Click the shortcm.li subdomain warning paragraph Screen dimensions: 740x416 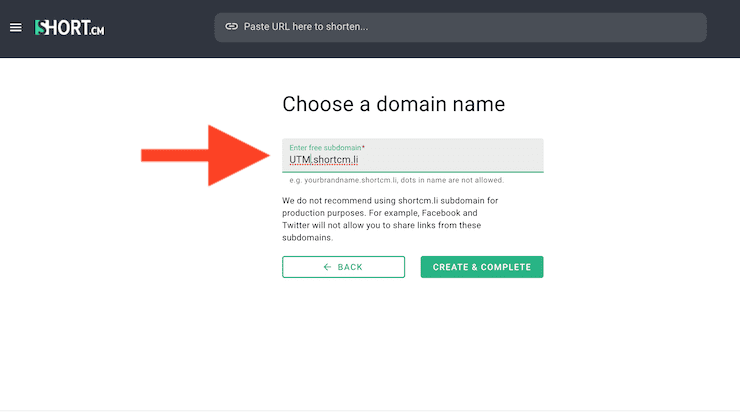click(x=390, y=219)
